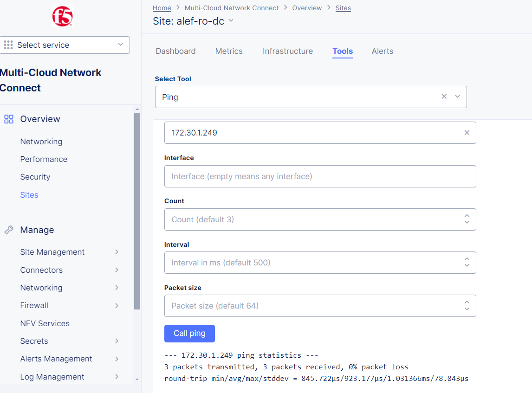The height and width of the screenshot is (393, 532).
Task: Expand Alerts Management submenu
Action: pos(117,359)
